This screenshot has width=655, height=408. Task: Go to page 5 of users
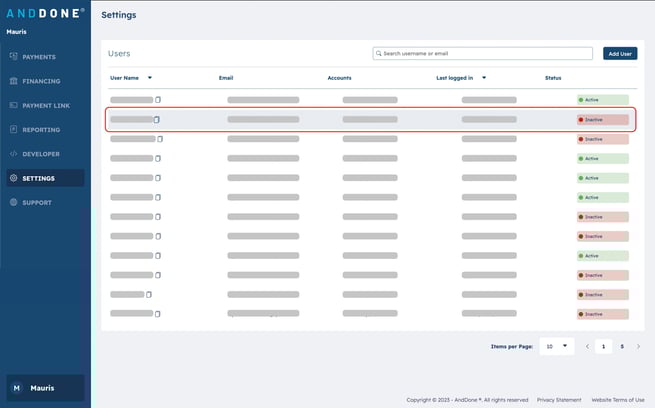pos(622,346)
